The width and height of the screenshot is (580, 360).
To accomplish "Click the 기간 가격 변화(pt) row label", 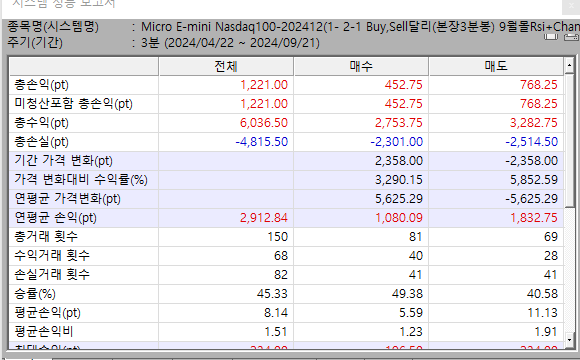I will click(63, 161).
